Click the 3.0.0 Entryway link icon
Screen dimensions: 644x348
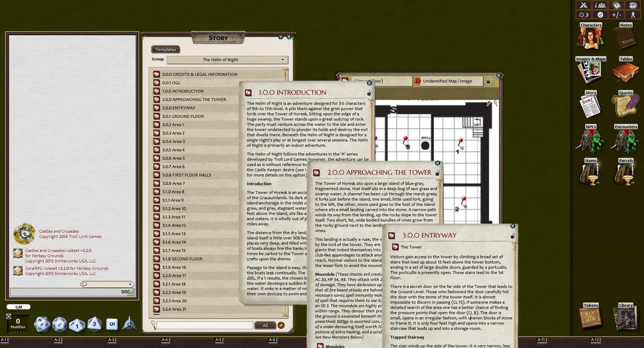391,235
